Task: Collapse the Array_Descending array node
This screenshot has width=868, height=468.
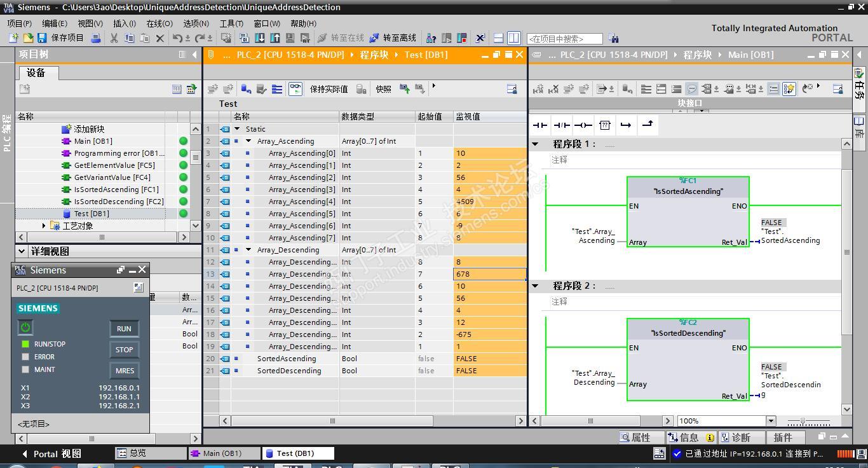Action: pos(248,250)
